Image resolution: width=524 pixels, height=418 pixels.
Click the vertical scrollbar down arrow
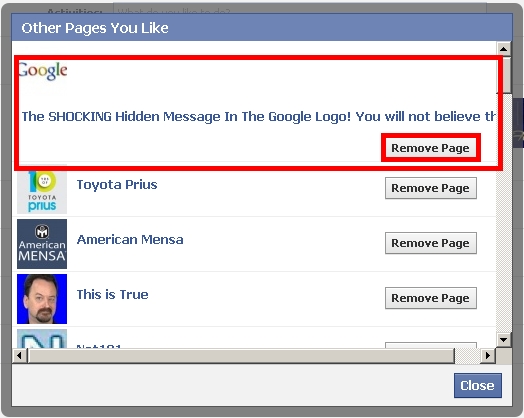coord(504,340)
